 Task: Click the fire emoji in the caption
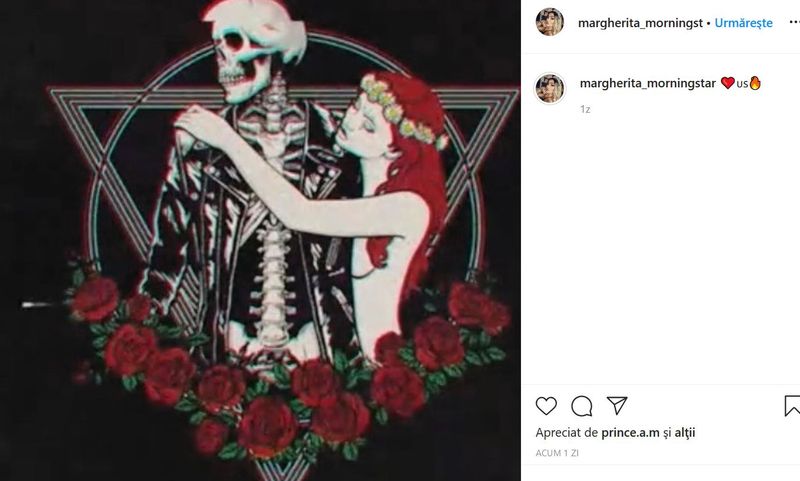755,83
